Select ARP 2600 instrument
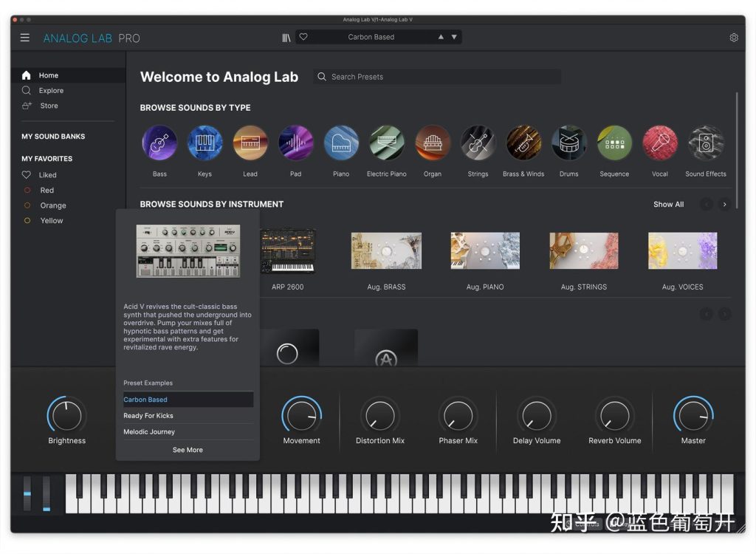Image resolution: width=756 pixels, height=554 pixels. click(288, 251)
